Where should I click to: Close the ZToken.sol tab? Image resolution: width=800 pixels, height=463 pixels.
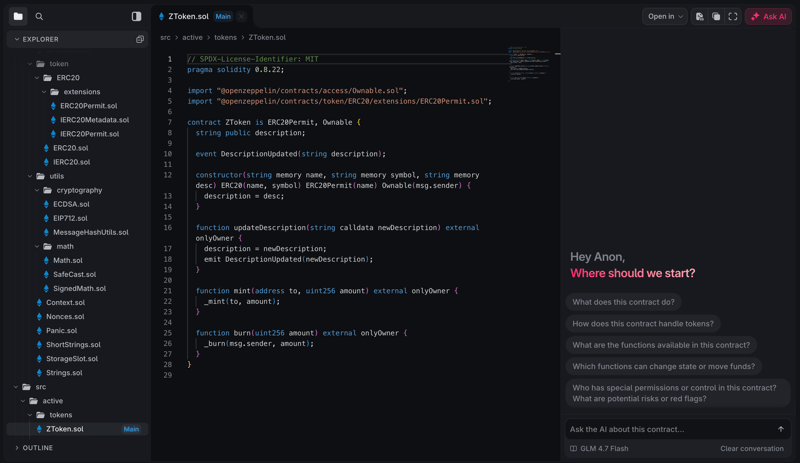click(241, 16)
